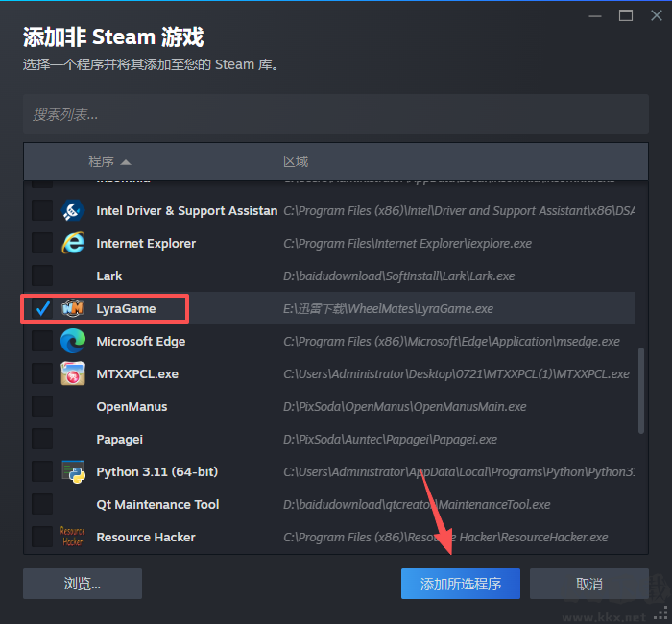Click the Lark.exe path text
This screenshot has height=624, width=672.
(399, 276)
